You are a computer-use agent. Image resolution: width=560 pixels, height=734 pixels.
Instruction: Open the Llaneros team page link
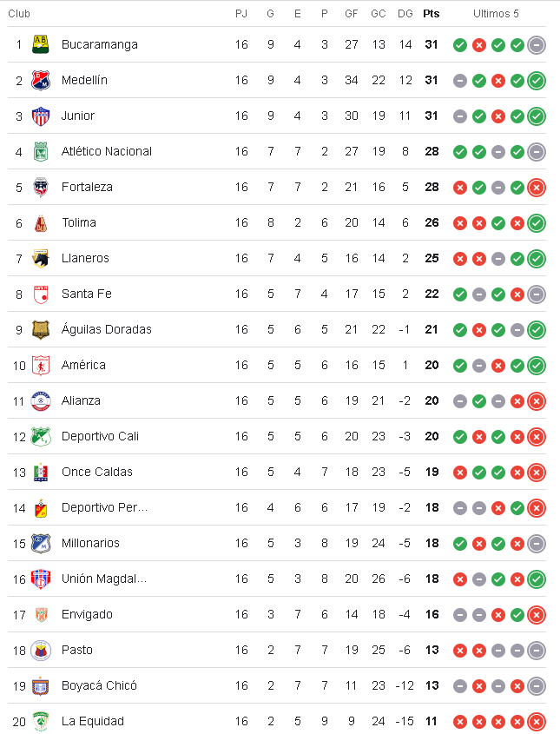85,258
